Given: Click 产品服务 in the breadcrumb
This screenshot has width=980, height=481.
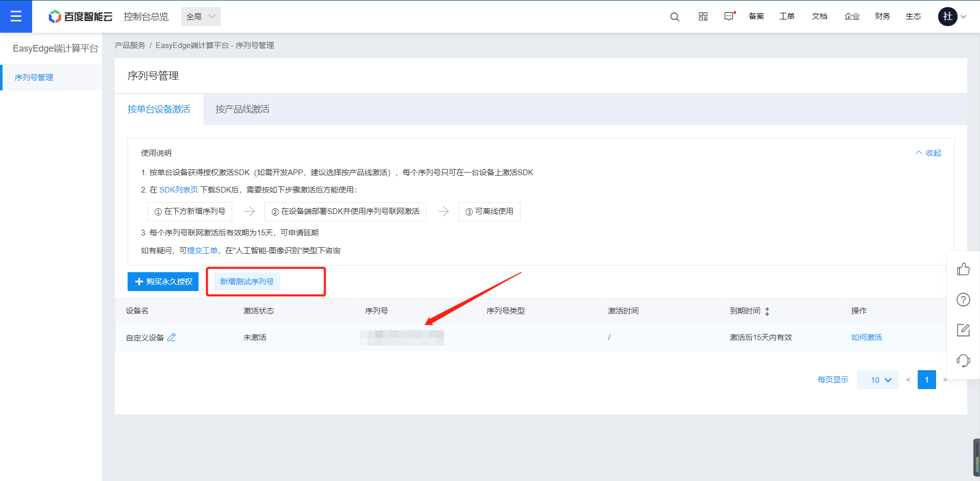Looking at the screenshot, I should pyautogui.click(x=130, y=45).
